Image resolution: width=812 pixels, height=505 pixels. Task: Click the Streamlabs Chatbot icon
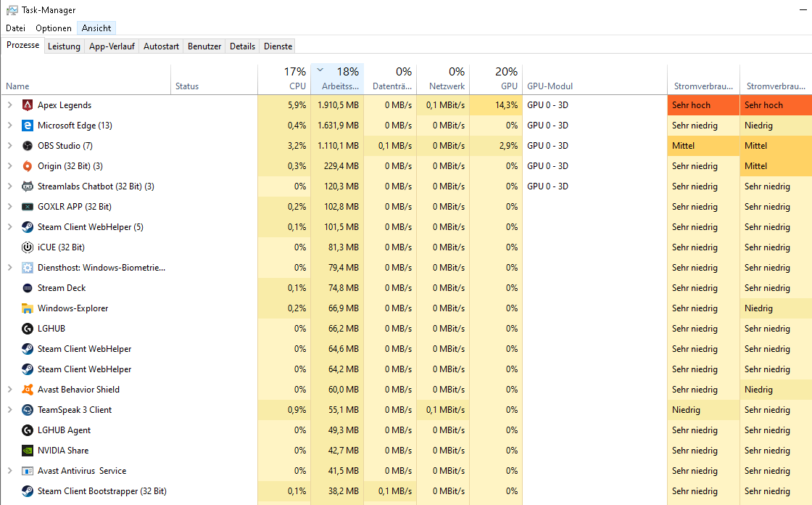28,186
